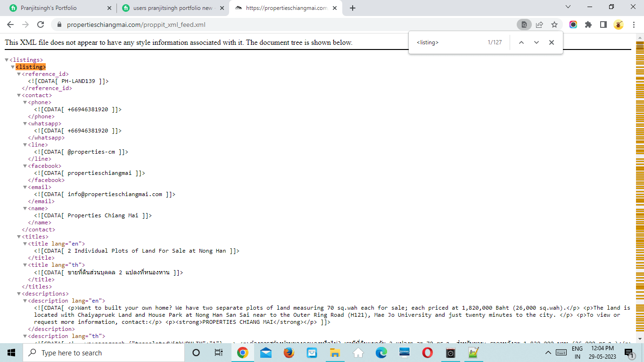The height and width of the screenshot is (362, 644).
Task: Open the Windows Start menu
Action: (11, 353)
